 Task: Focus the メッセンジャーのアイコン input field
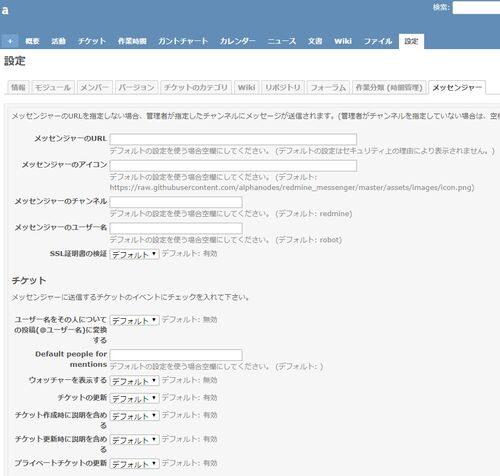[x=233, y=166]
